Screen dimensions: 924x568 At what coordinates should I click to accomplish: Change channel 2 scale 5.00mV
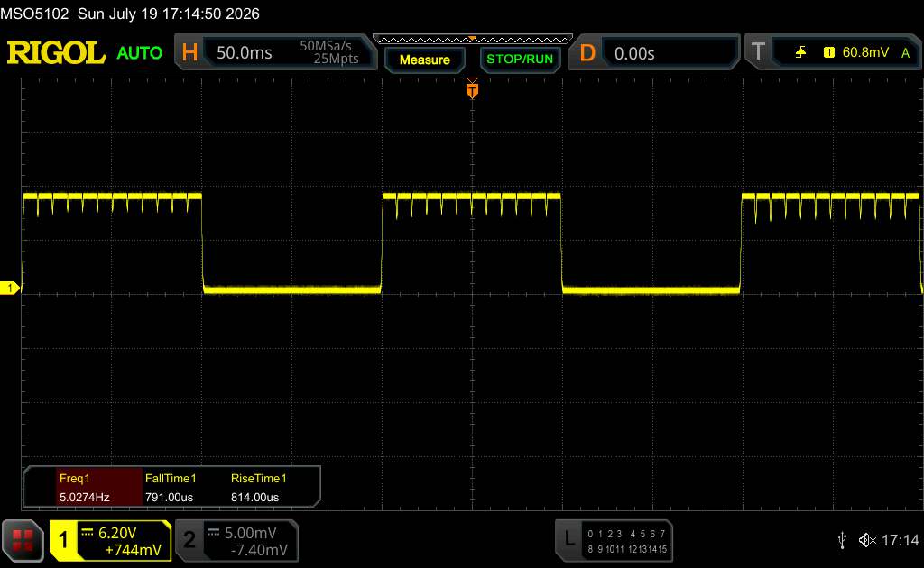tap(251, 533)
